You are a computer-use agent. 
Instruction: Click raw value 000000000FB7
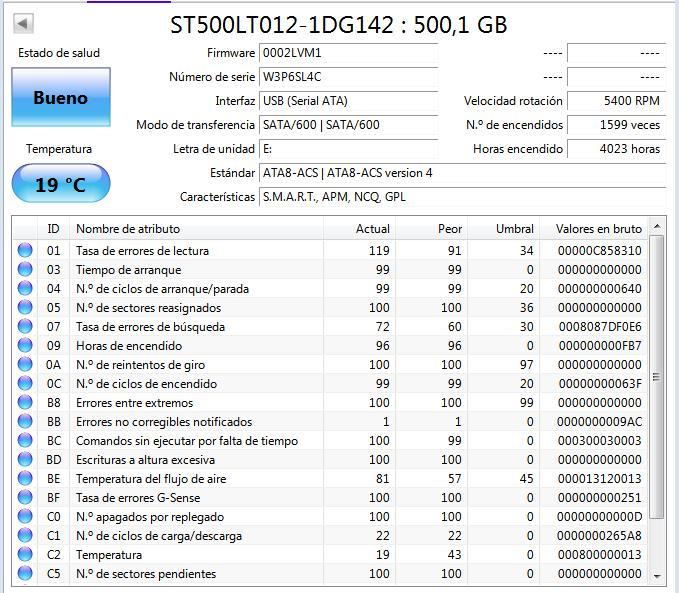point(600,346)
